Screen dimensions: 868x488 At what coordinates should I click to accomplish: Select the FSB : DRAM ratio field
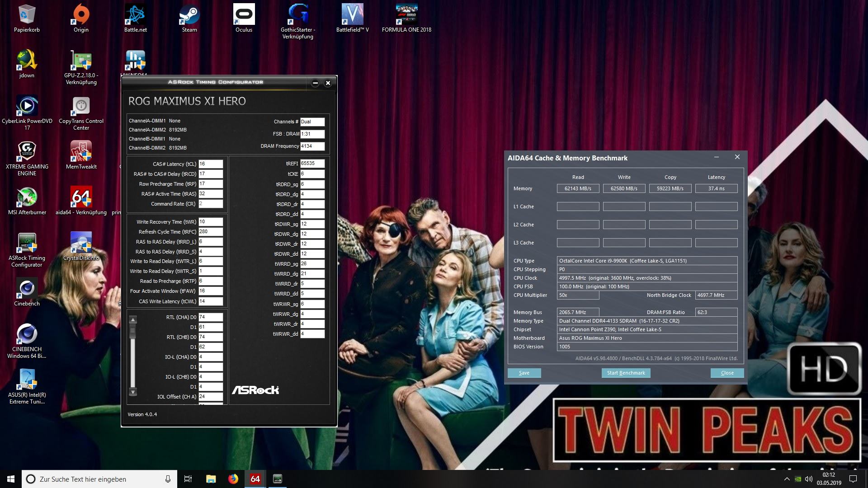click(312, 134)
